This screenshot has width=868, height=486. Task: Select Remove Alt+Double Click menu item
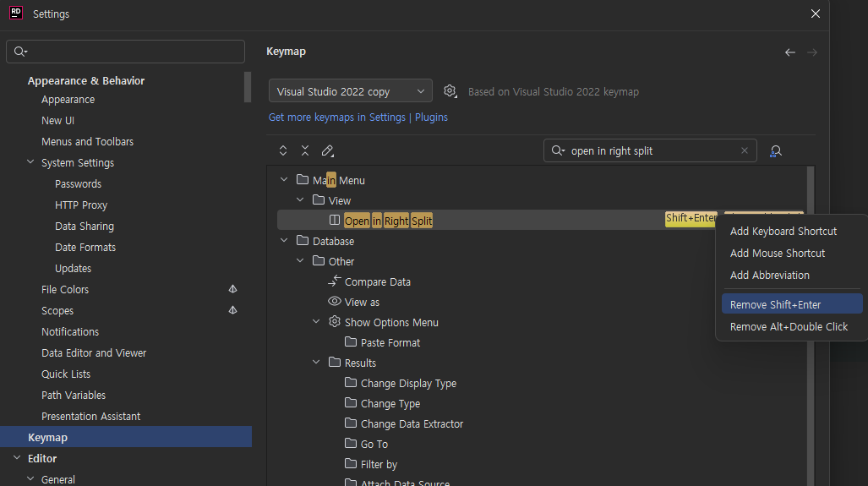[792, 326]
